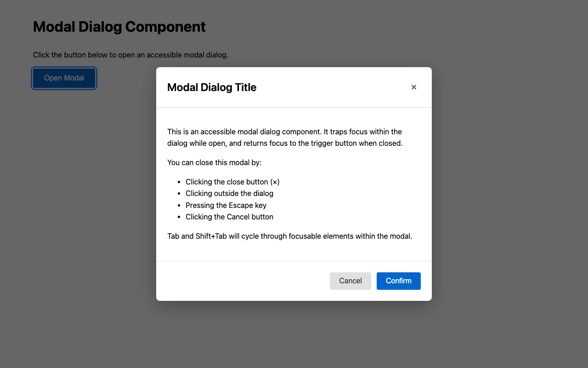Click the backdrop below the dialog
This screenshot has width=588, height=368.
tap(294, 336)
